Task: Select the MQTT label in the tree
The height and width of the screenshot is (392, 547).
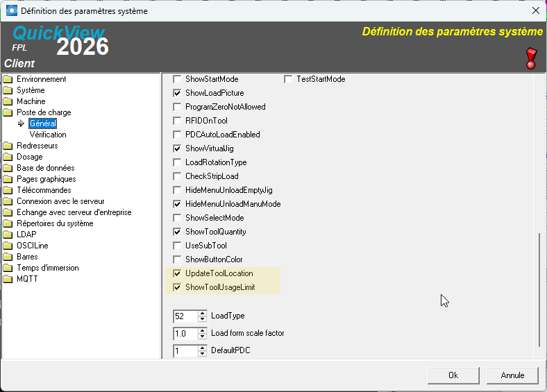Action: pyautogui.click(x=27, y=279)
